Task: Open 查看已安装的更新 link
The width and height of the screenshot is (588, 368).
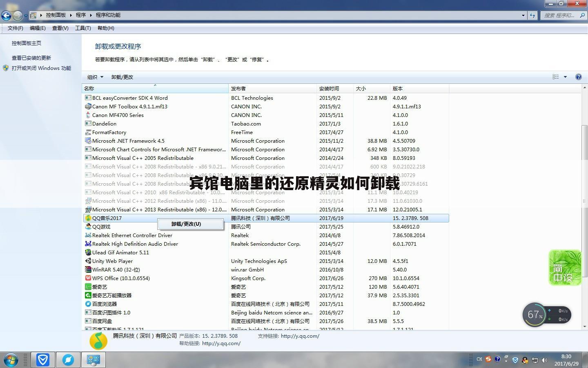Action: 31,58
